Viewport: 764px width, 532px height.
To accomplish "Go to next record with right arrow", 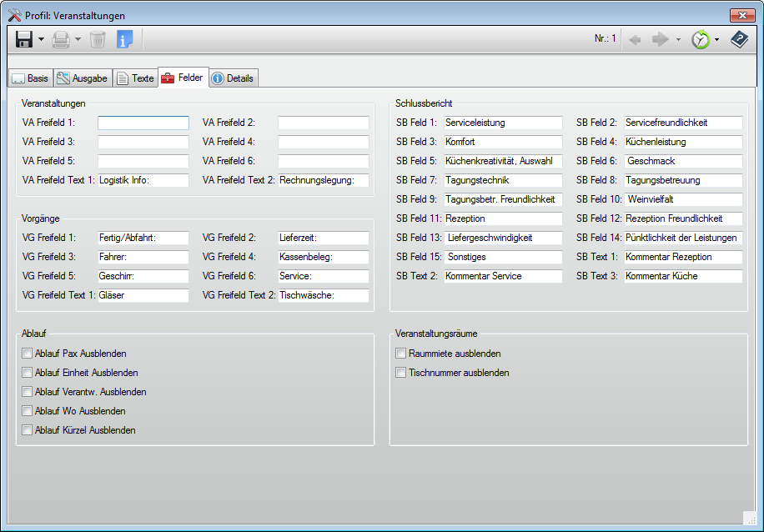I will [x=661, y=39].
